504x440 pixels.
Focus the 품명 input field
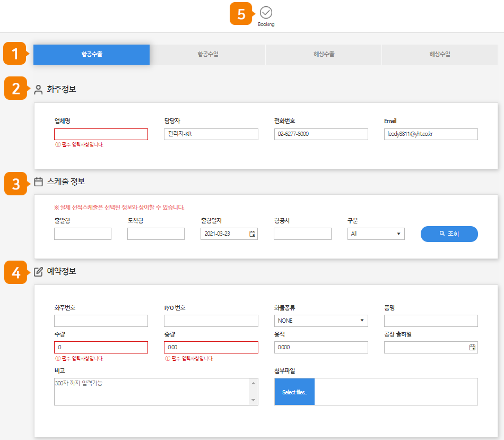tap(431, 321)
